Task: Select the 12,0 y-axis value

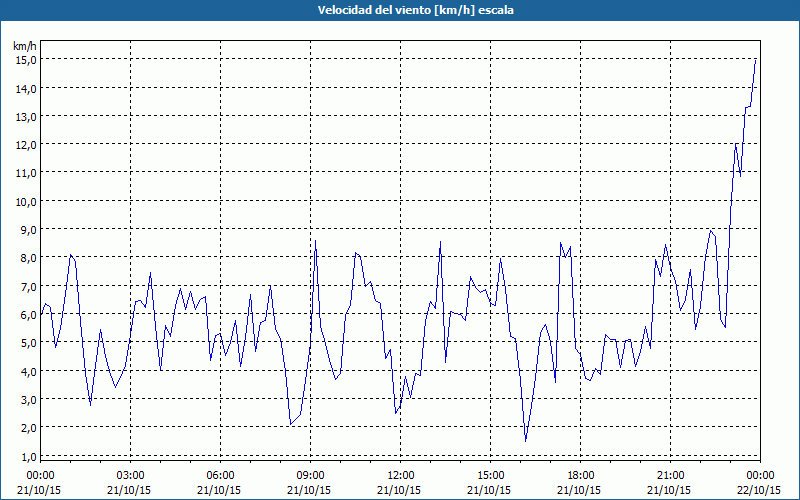Action: click(x=26, y=145)
